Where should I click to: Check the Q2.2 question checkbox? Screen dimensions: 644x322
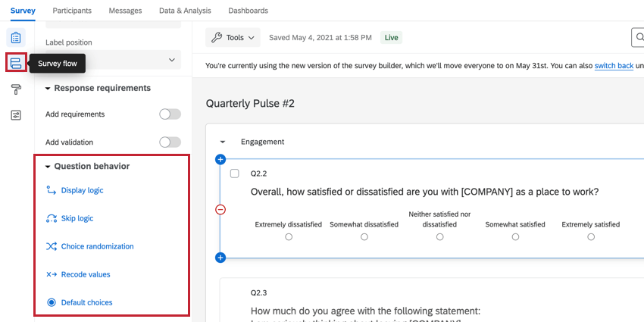[235, 174]
